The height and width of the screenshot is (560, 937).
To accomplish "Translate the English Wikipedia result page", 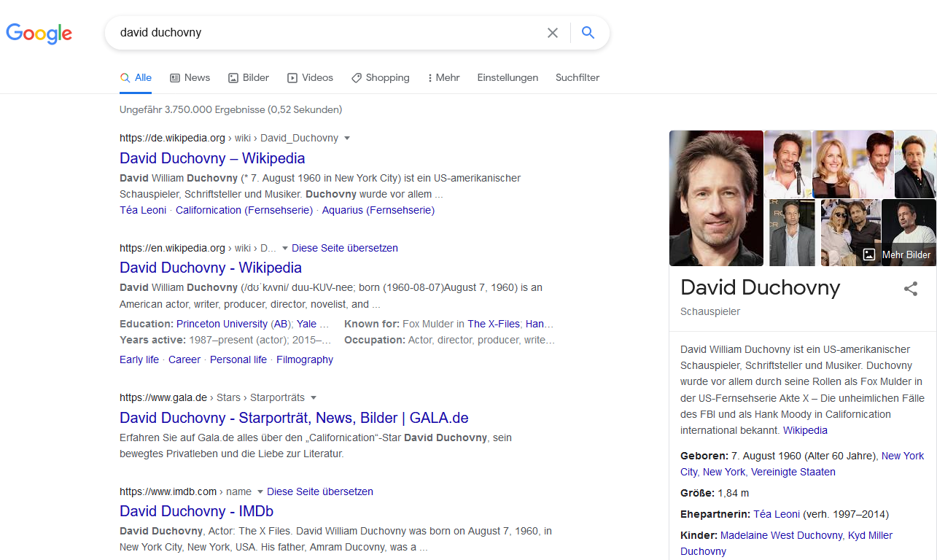I will [x=345, y=248].
